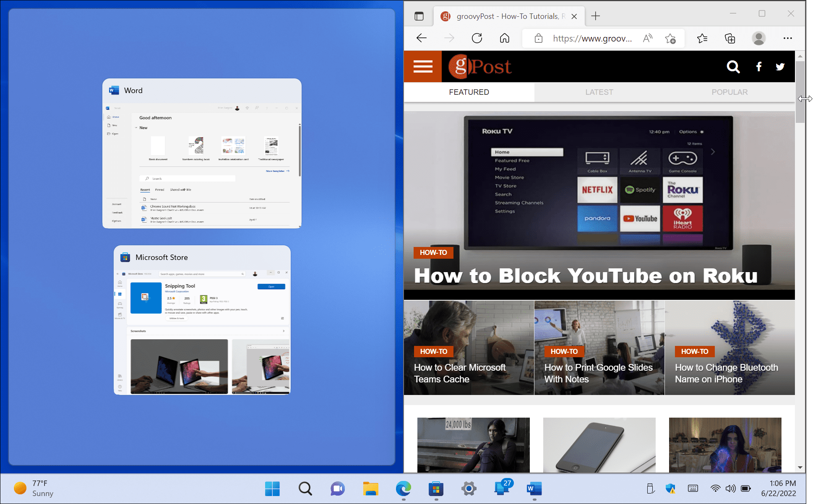Open How to Block YouTube on Roku headline
This screenshot has width=818, height=504.
[586, 275]
